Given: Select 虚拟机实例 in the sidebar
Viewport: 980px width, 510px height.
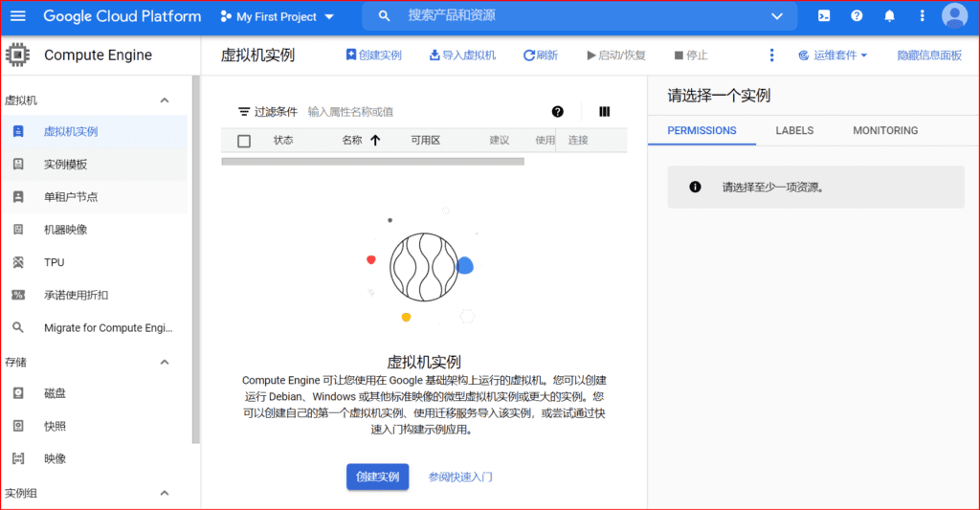Looking at the screenshot, I should pos(94,131).
